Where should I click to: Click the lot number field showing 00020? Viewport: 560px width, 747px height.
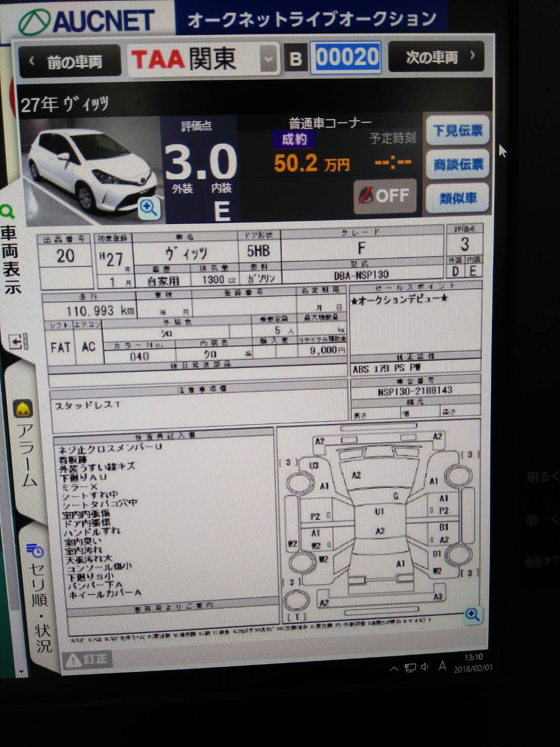[347, 57]
